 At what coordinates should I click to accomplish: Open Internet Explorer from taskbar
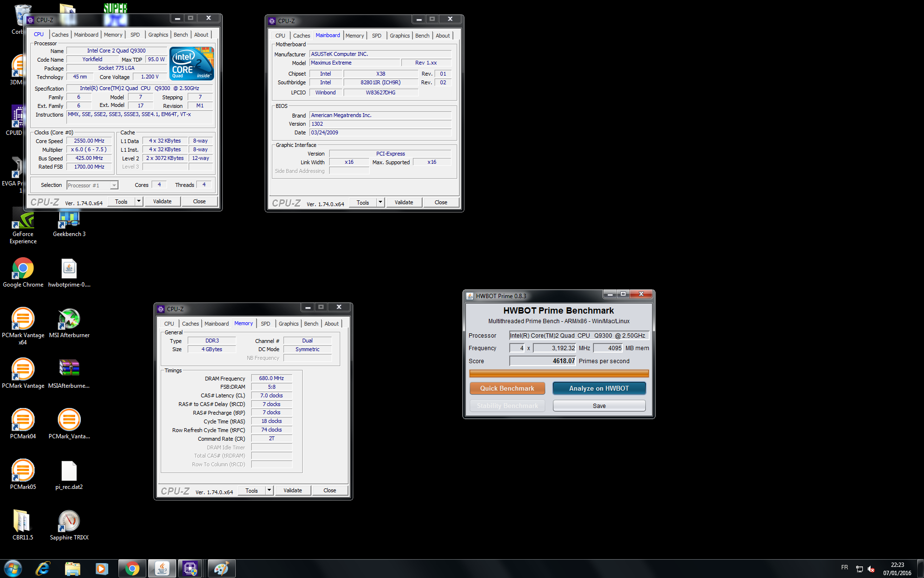[43, 569]
